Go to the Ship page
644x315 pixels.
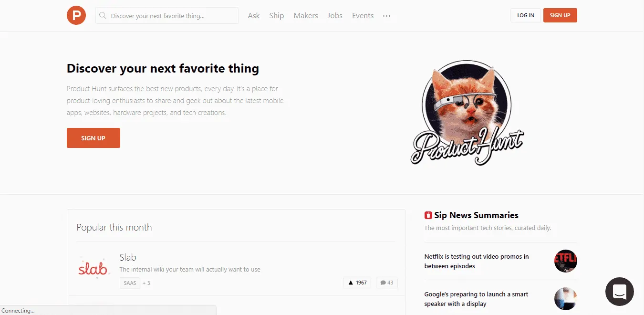276,16
